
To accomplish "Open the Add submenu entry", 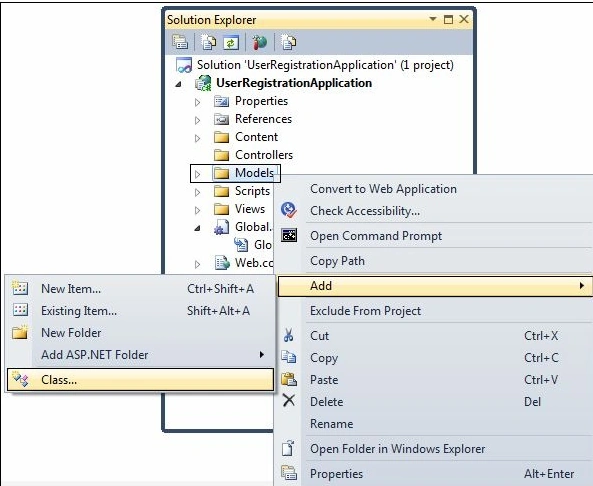I will (435, 286).
